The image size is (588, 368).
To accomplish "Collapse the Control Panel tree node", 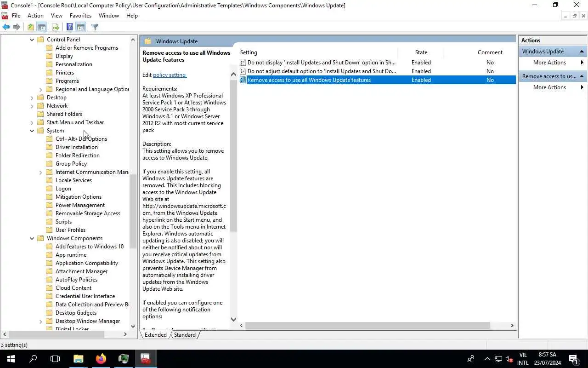I will 32,40.
